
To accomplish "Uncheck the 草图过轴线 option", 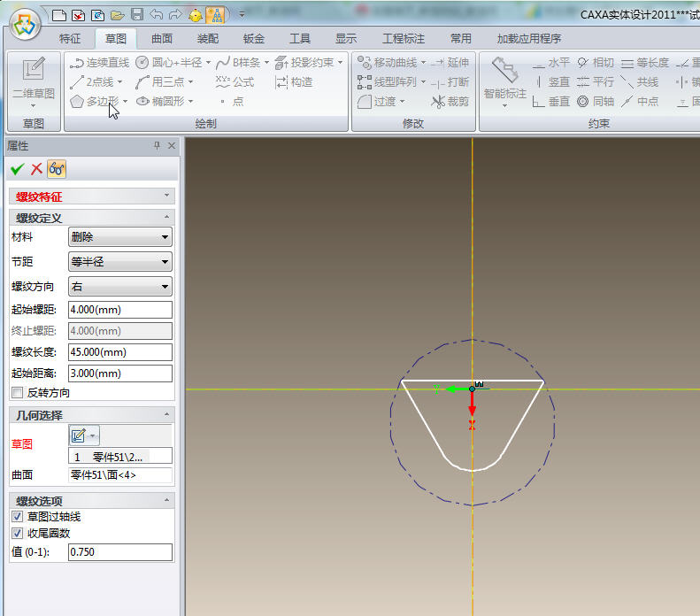I will 17,517.
